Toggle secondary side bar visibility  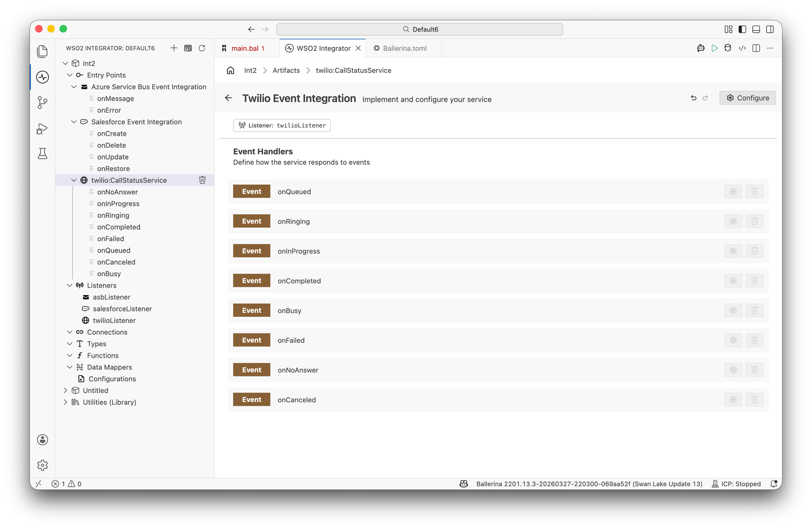[x=770, y=29]
